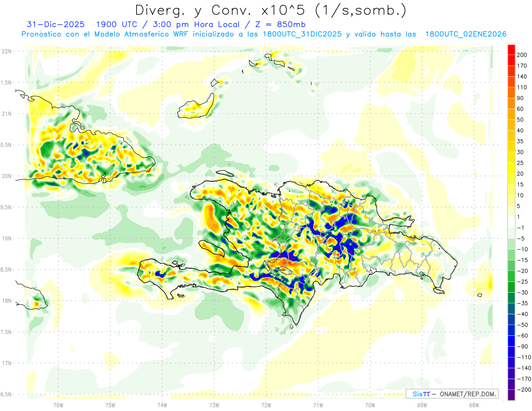
Task: Click the '19N' latitude label
Action: pos(7,238)
